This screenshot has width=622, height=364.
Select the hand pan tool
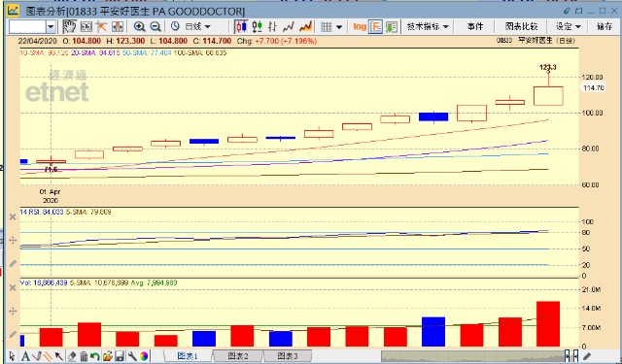coord(69,26)
